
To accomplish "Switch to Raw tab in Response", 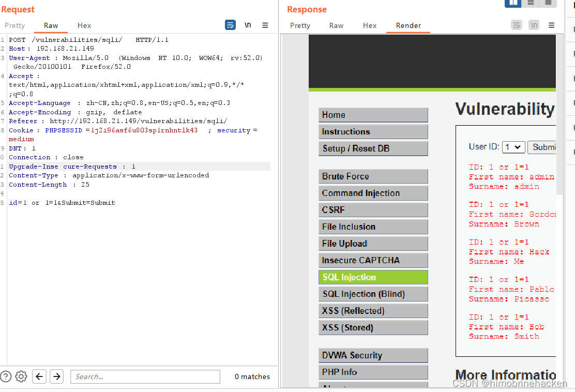I will (x=336, y=25).
